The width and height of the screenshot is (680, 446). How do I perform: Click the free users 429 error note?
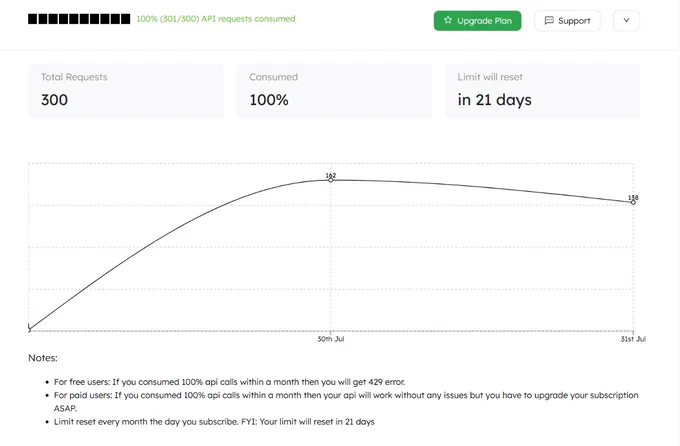click(x=229, y=382)
